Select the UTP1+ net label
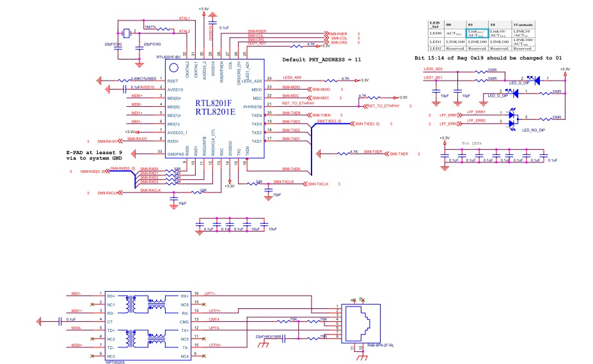593x364 pixels. coord(215,311)
